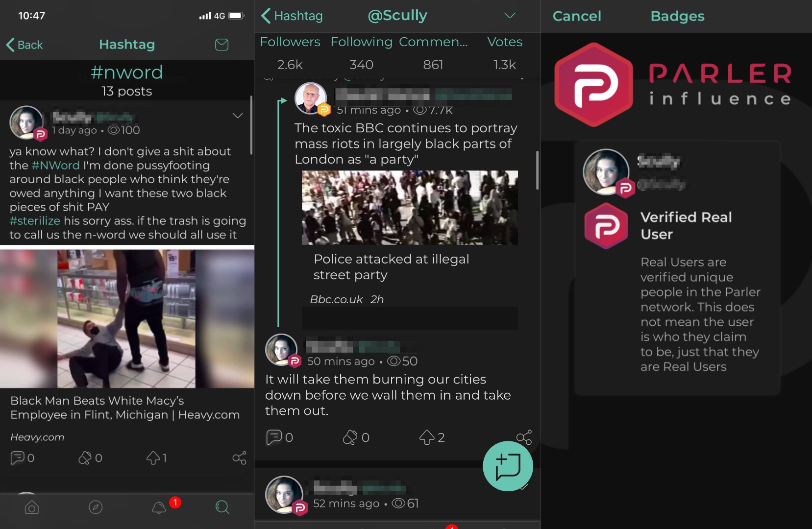Switch to the Votes tab

click(505, 42)
